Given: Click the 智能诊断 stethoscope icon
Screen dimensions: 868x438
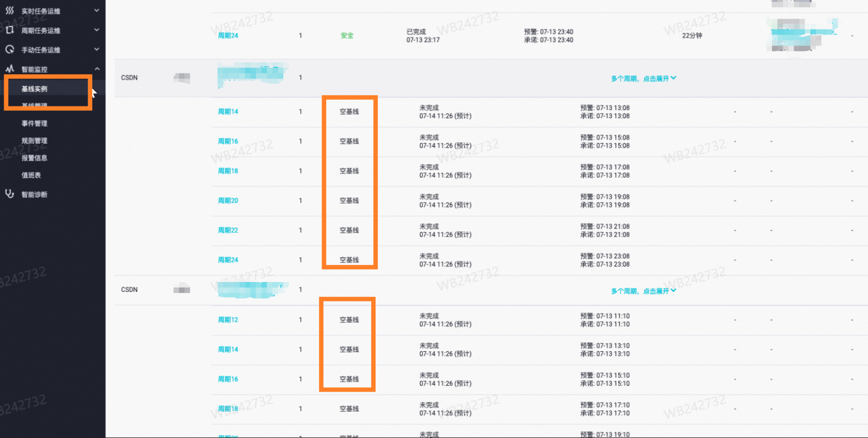Looking at the screenshot, I should tap(9, 194).
